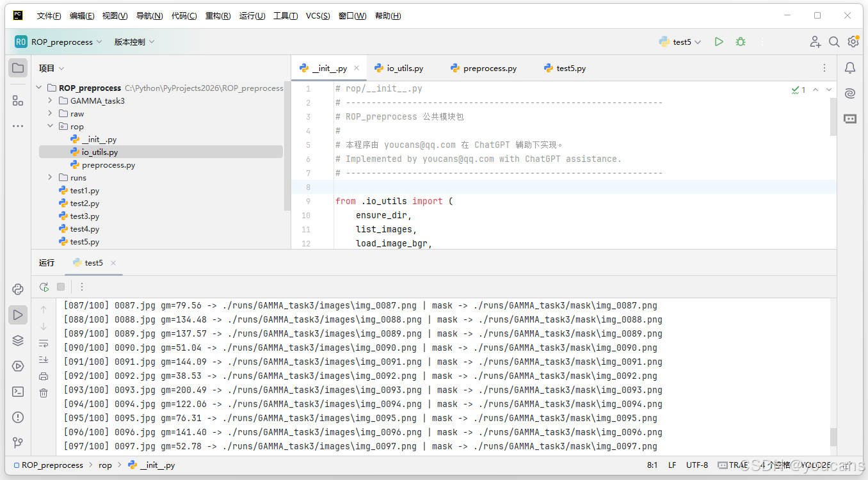
Task: Expand the runs folder
Action: pyautogui.click(x=50, y=177)
